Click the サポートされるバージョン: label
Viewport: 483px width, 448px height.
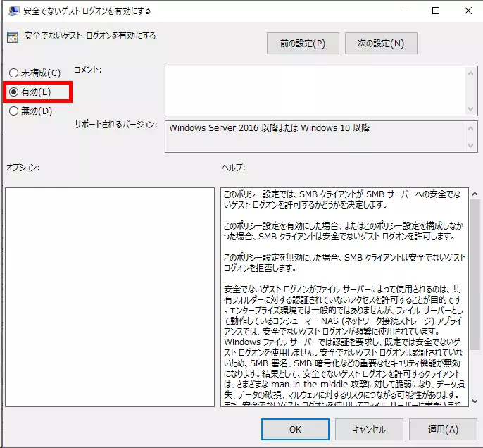[115, 125]
